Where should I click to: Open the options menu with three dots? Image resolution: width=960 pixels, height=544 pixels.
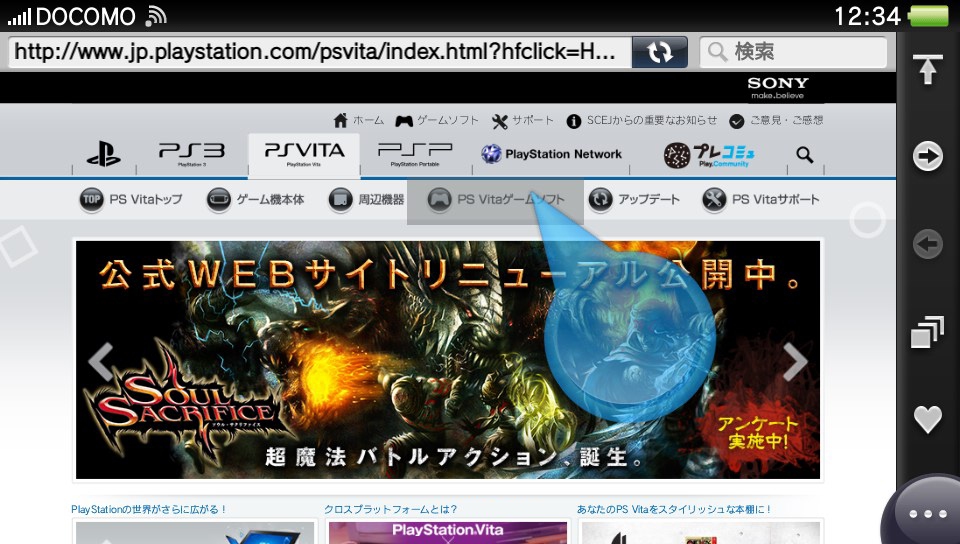(x=926, y=514)
